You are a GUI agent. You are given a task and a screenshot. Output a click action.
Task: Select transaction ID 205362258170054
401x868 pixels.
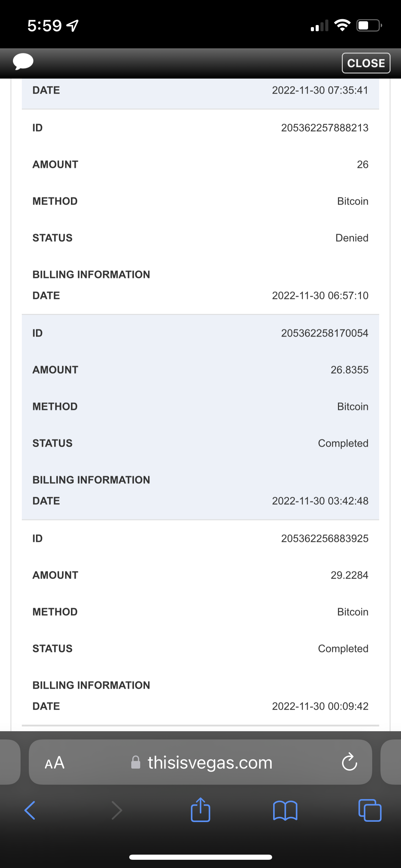[325, 333]
